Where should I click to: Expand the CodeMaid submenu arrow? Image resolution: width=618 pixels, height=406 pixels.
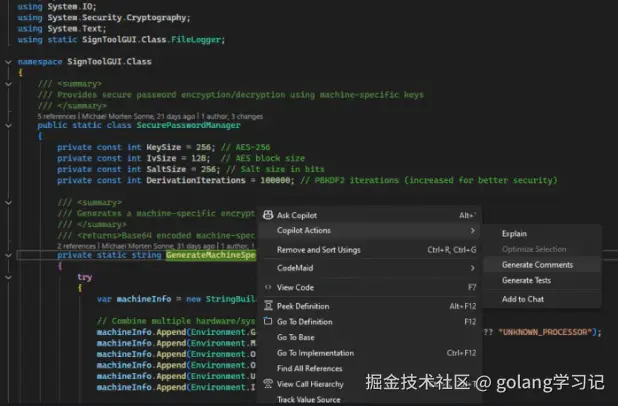tap(472, 268)
